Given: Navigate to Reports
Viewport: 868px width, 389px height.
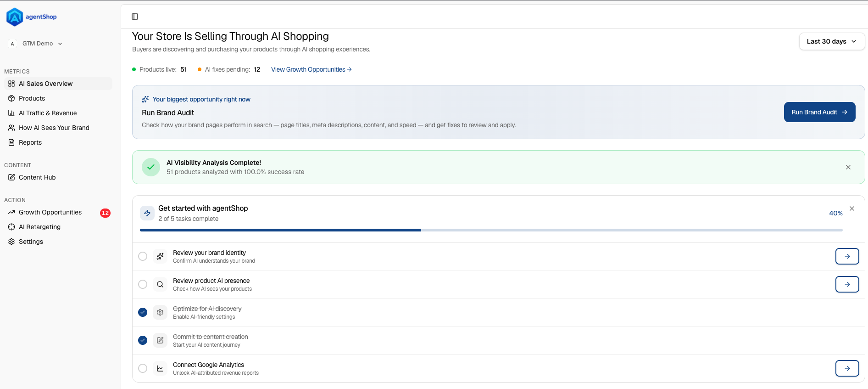Looking at the screenshot, I should pyautogui.click(x=58, y=142).
